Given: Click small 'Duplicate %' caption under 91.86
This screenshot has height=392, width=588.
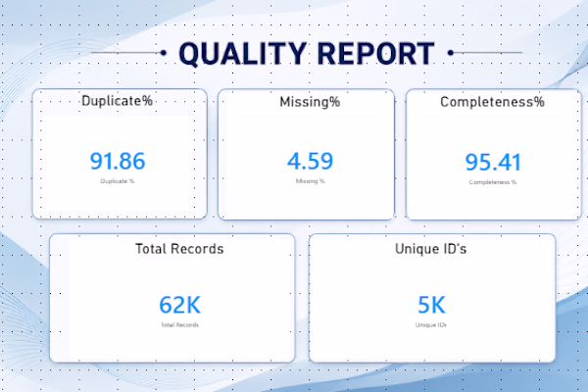Looking at the screenshot, I should (117, 181).
